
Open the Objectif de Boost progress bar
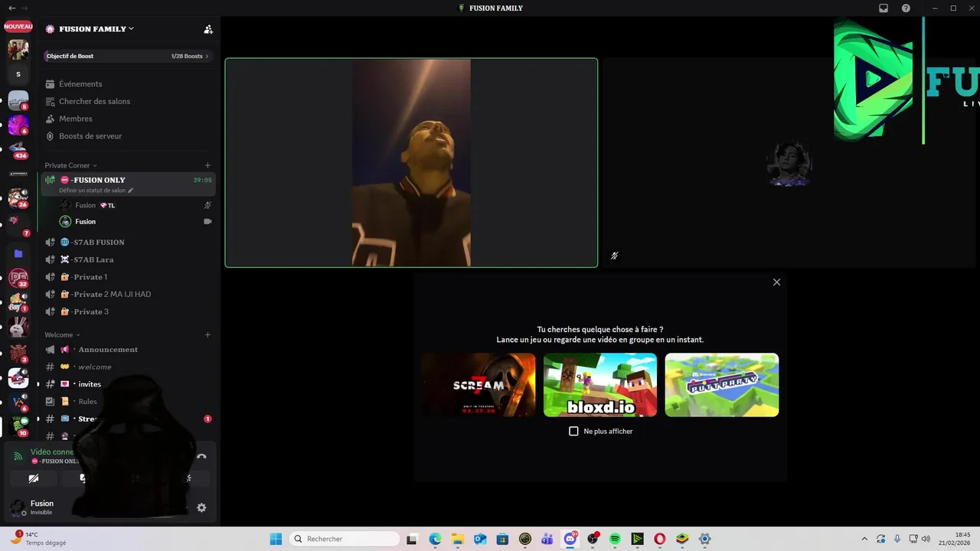[129, 56]
